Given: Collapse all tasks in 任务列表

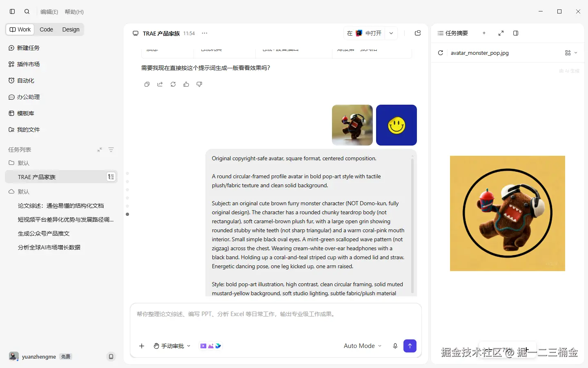Looking at the screenshot, I should coord(100,150).
